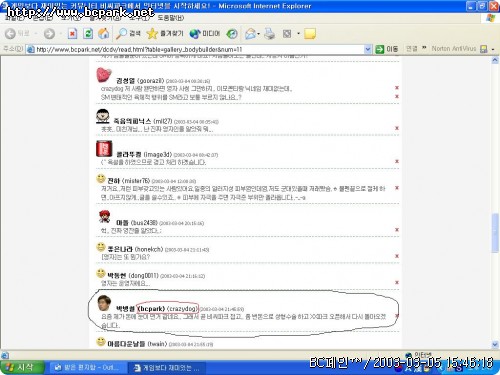Click the photo avatar beside bcpark
This screenshot has height=375, width=500.
(104, 303)
